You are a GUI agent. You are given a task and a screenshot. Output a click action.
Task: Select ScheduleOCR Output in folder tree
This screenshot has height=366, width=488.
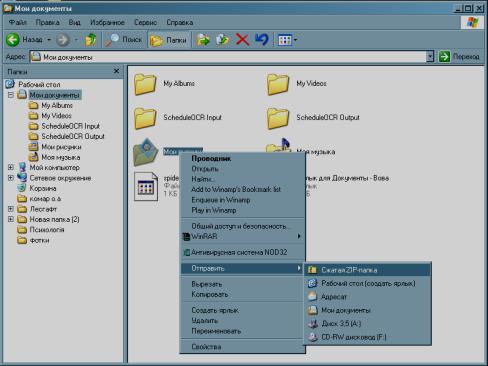[x=73, y=136]
